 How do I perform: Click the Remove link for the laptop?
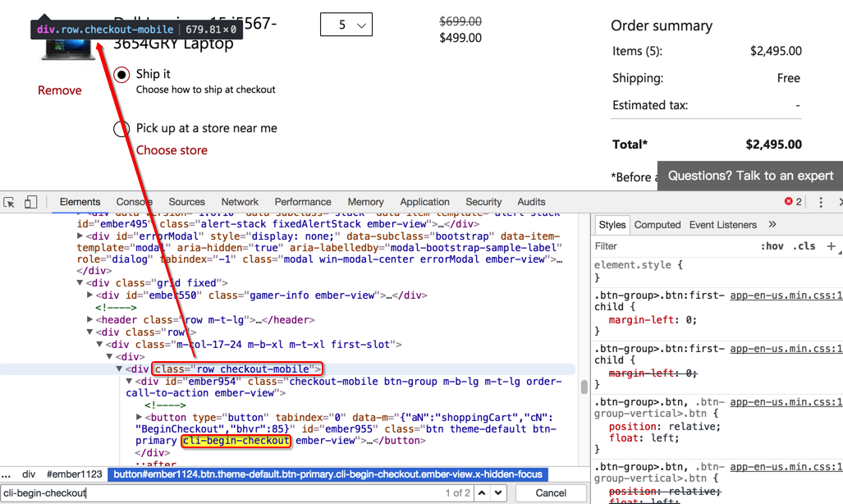60,90
